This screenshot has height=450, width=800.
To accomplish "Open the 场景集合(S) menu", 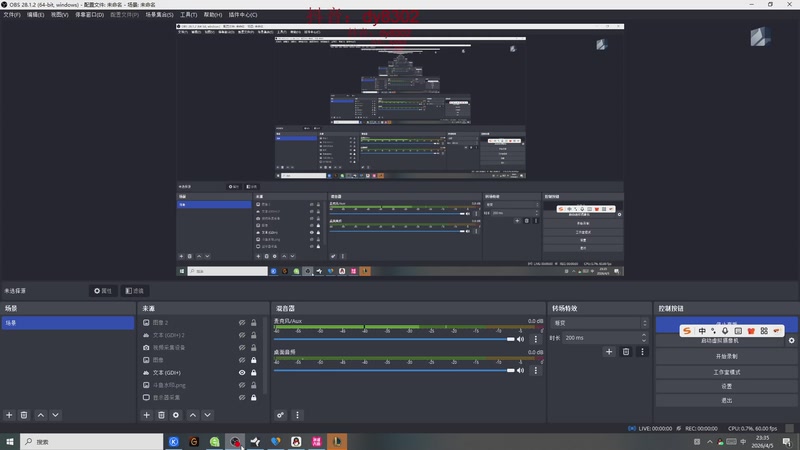I will [159, 15].
